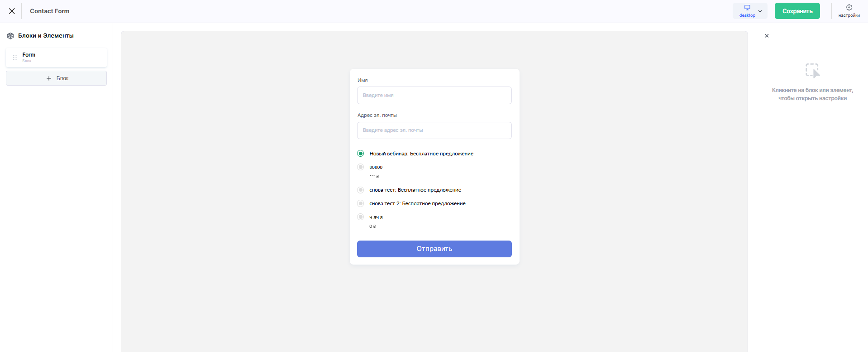Focus the Введите адрес эл. почты field
The height and width of the screenshot is (352, 868).
[x=434, y=130]
